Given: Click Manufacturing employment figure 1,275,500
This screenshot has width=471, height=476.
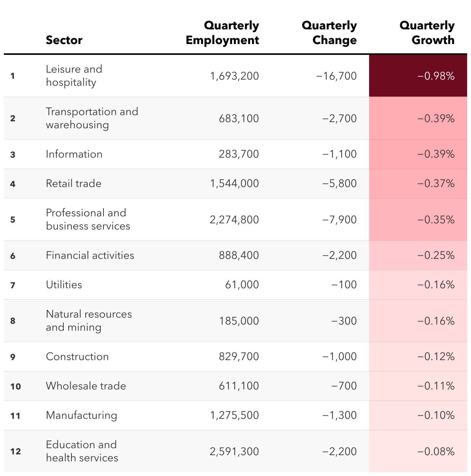Looking at the screenshot, I should (x=234, y=415).
